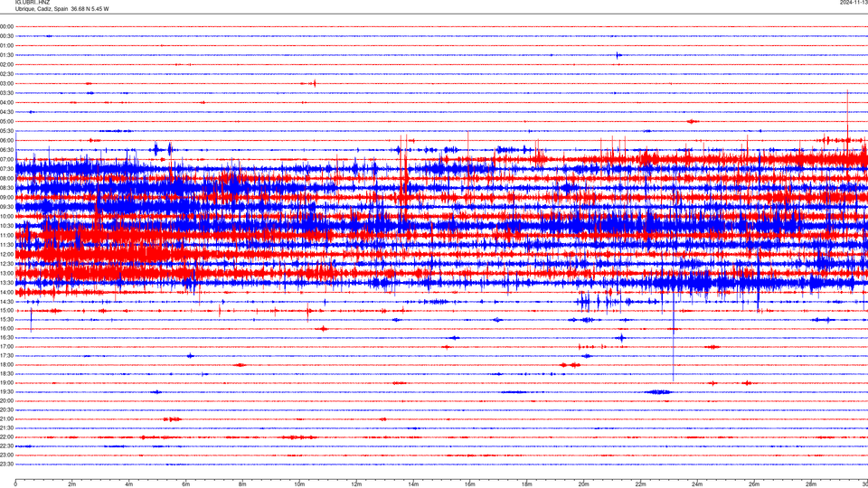
Task: Select the 07:30 time row label
Action: (x=6, y=169)
